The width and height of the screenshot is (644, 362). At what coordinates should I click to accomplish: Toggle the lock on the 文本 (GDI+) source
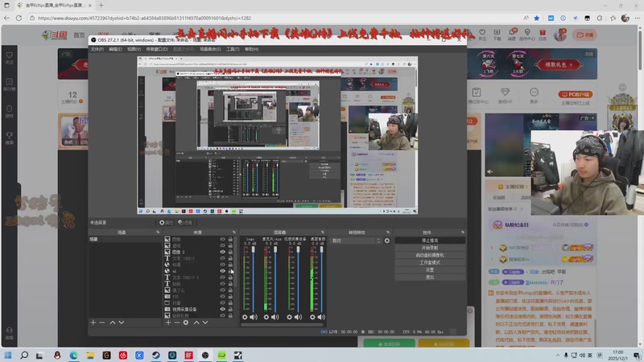tap(230, 258)
